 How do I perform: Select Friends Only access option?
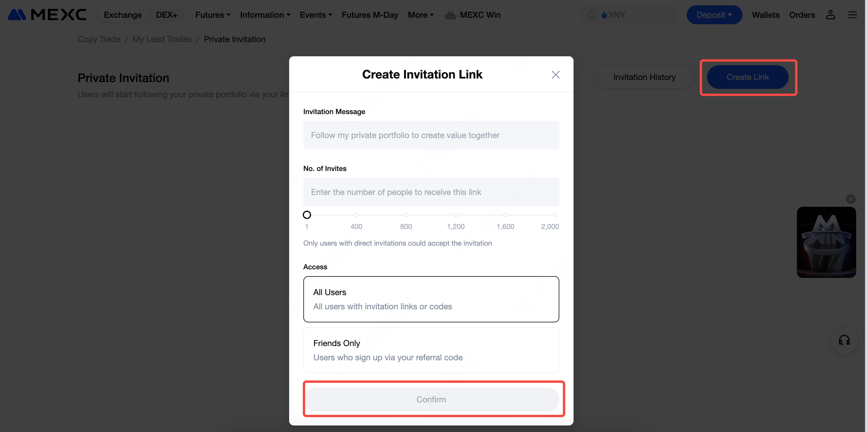coord(431,350)
